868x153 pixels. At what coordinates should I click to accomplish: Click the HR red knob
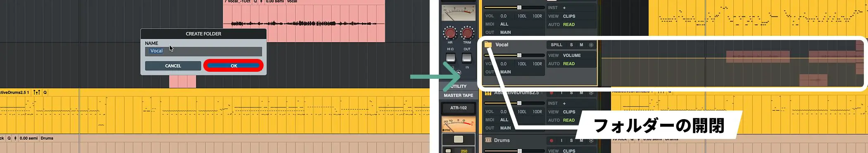(x=450, y=33)
